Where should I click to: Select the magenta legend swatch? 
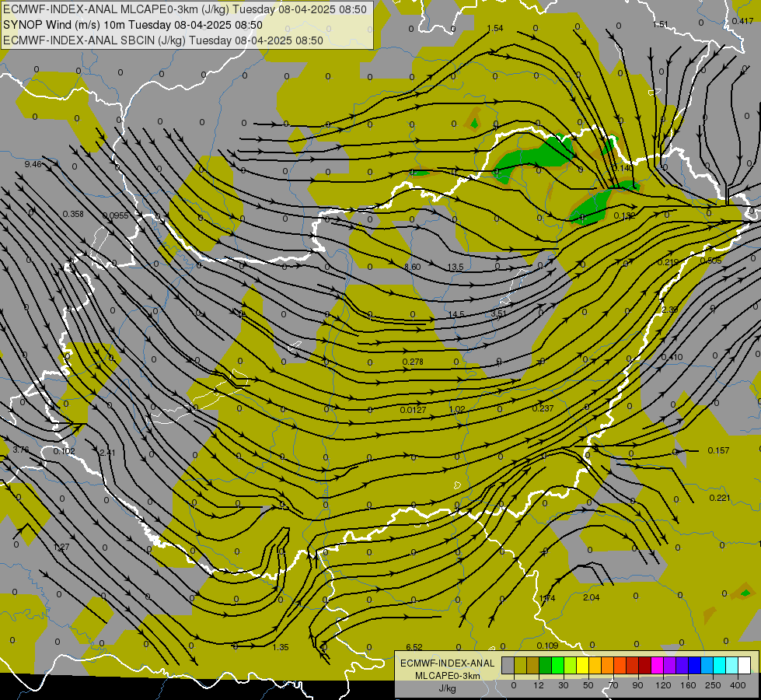click(658, 665)
